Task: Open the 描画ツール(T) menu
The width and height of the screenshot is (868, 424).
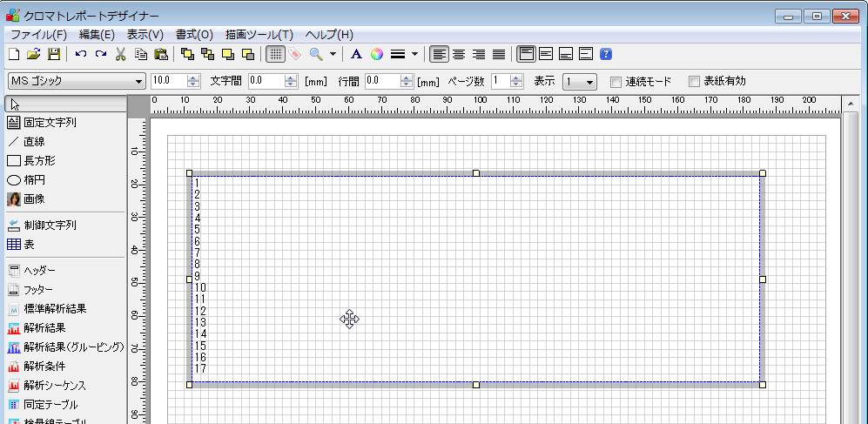Action: click(259, 35)
